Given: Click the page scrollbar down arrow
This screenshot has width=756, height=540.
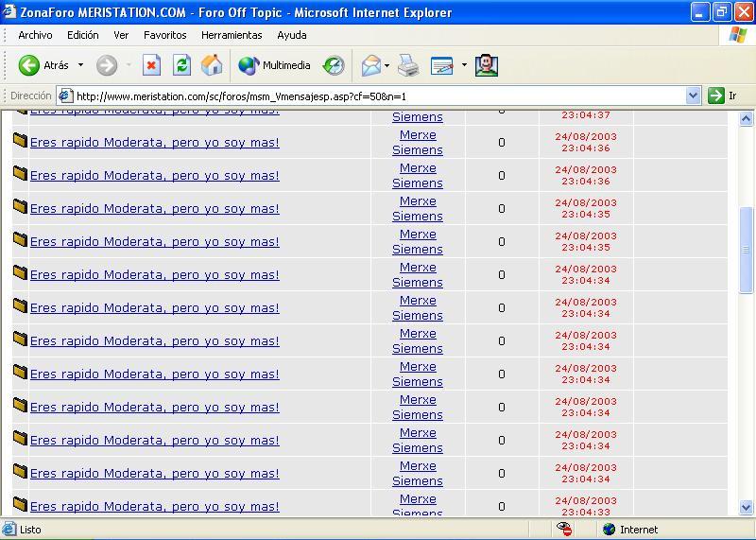Looking at the screenshot, I should [x=746, y=507].
